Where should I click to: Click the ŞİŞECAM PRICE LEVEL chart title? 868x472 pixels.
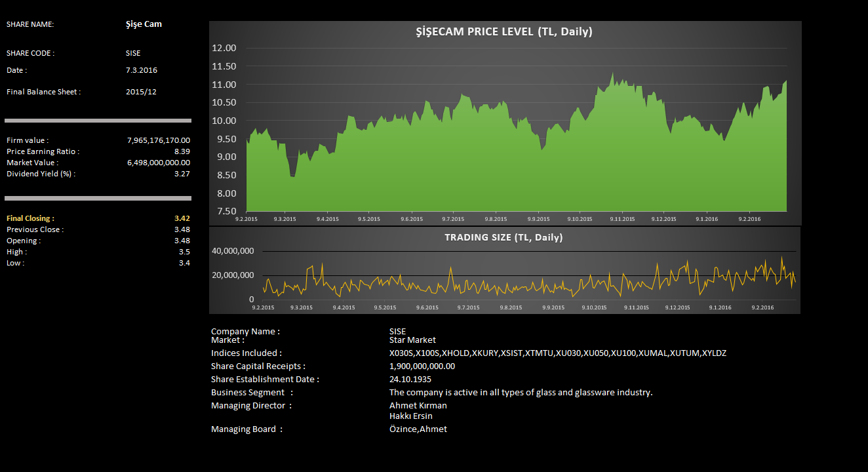(504, 31)
